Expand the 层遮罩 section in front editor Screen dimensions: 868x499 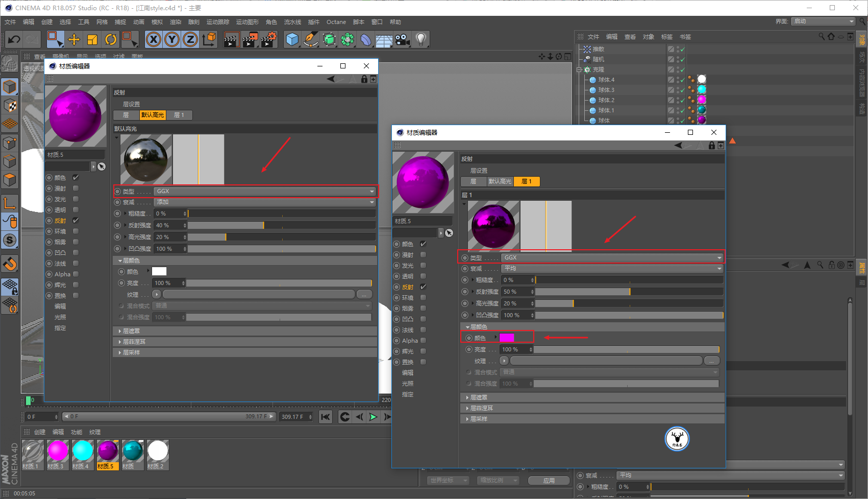pyautogui.click(x=592, y=397)
